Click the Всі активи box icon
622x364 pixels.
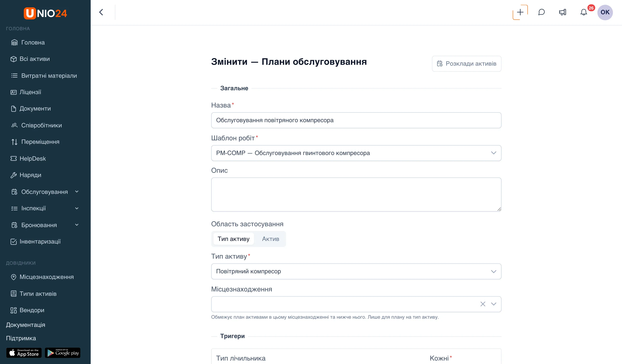point(14,59)
